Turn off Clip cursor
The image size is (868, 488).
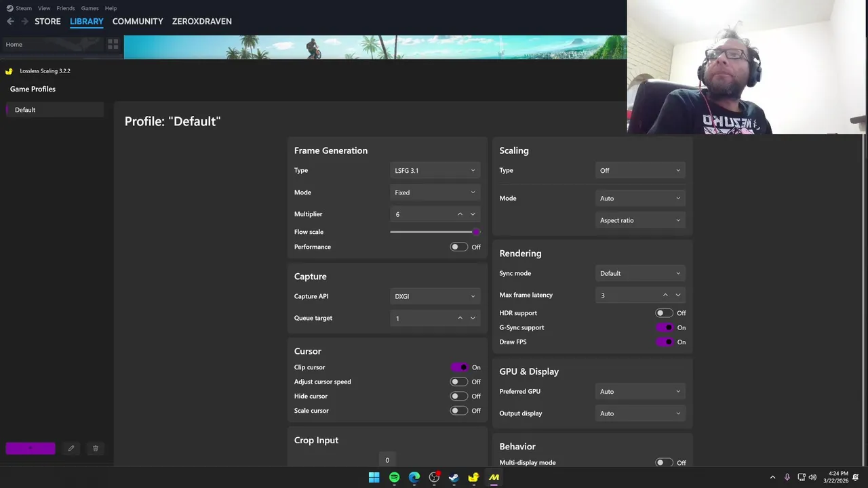(x=459, y=367)
